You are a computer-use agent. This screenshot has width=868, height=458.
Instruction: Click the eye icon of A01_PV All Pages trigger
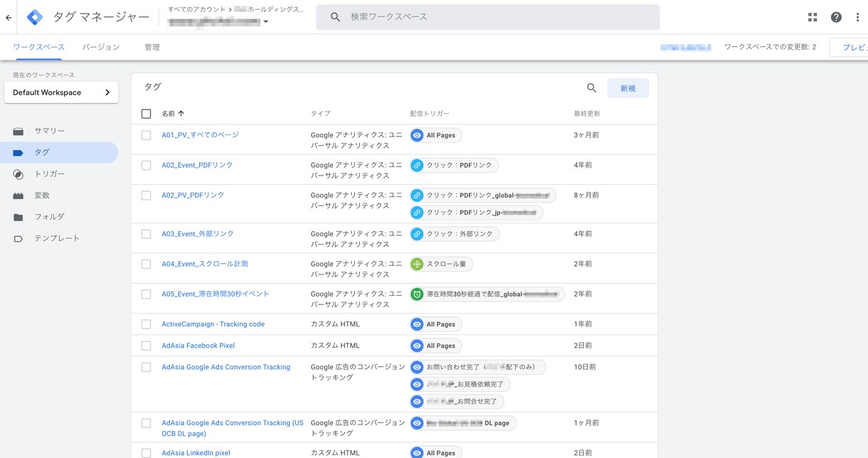[417, 135]
